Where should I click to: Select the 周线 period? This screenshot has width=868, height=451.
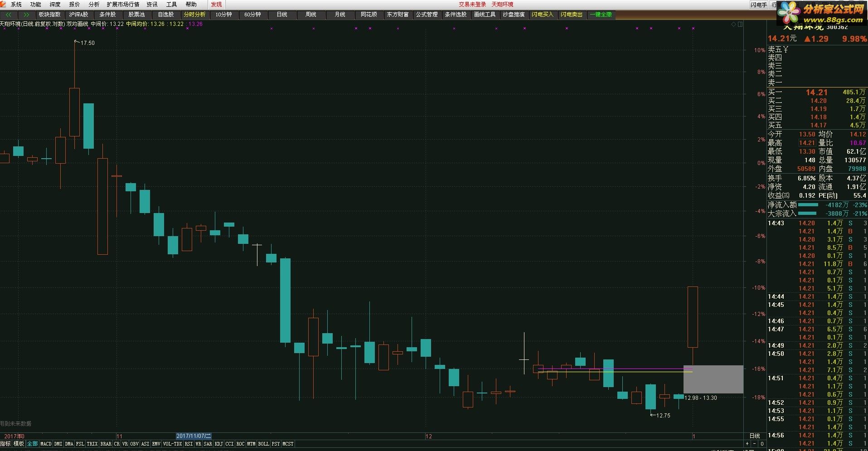(x=310, y=15)
